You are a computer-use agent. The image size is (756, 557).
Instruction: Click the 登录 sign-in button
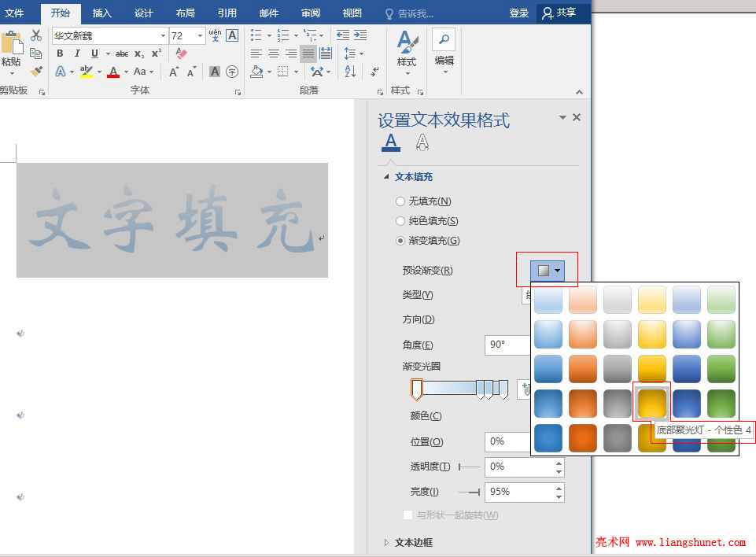518,13
